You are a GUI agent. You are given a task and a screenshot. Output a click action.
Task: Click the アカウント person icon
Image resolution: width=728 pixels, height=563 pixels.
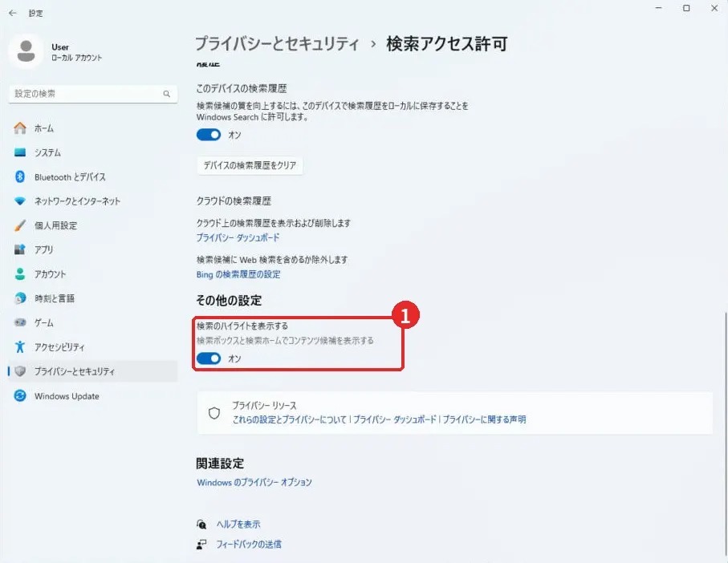coord(20,273)
